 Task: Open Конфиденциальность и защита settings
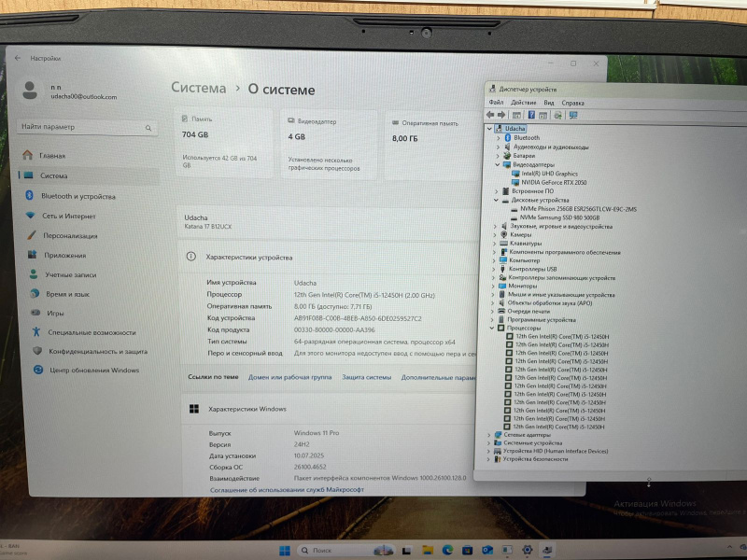[x=98, y=352]
